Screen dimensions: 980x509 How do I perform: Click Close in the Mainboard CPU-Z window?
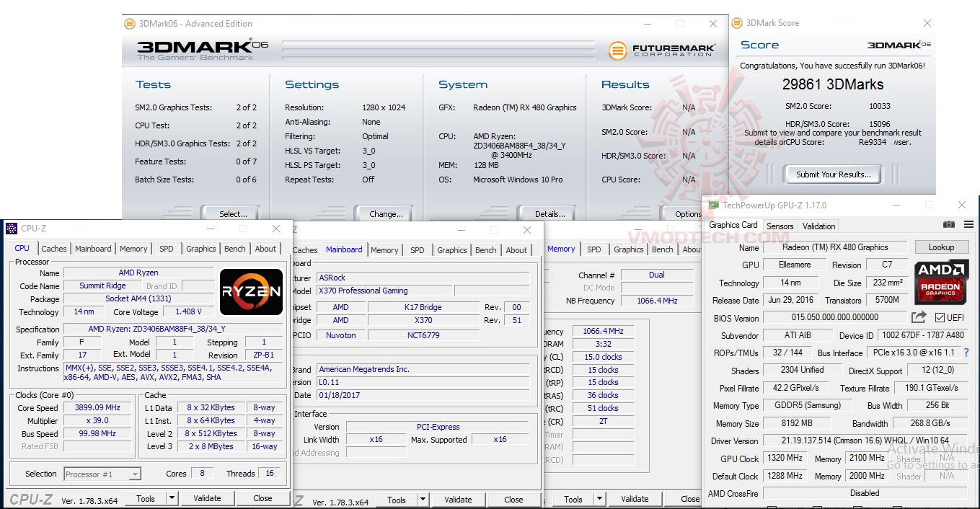pyautogui.click(x=513, y=500)
